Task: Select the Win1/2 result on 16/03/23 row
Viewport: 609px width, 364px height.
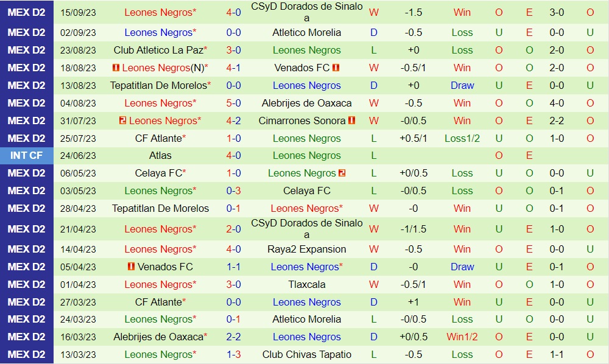Action: (x=462, y=337)
